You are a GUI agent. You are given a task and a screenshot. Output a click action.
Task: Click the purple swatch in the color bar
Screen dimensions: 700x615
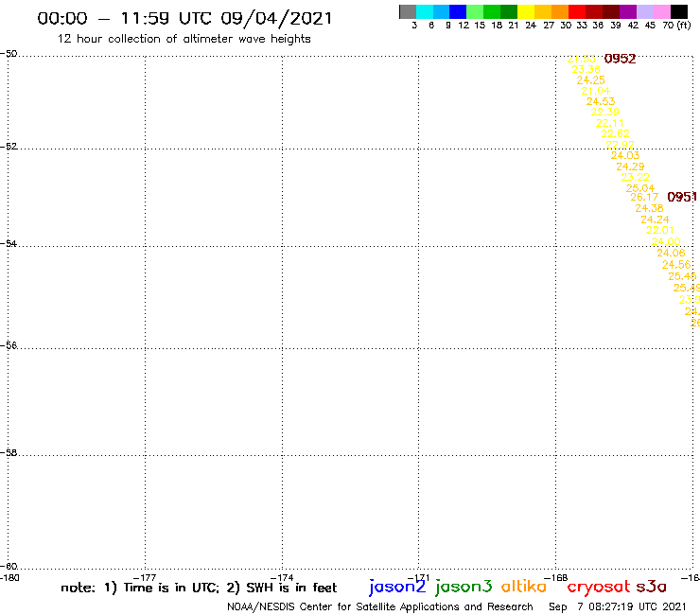(x=628, y=11)
